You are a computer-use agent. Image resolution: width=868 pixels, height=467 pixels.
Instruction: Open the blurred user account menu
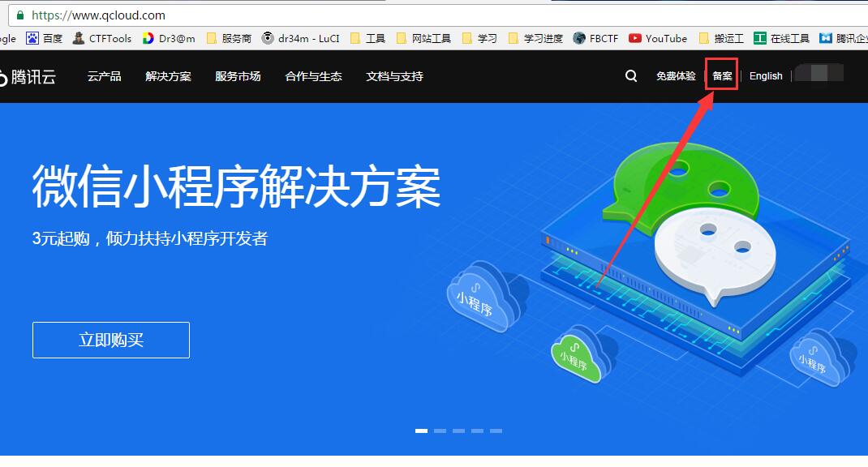[x=819, y=73]
